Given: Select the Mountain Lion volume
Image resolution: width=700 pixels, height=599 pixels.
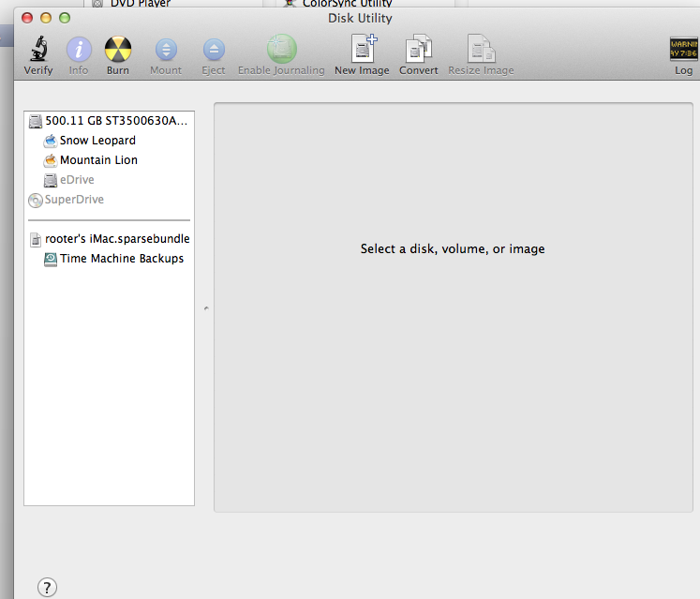Looking at the screenshot, I should [x=109, y=160].
